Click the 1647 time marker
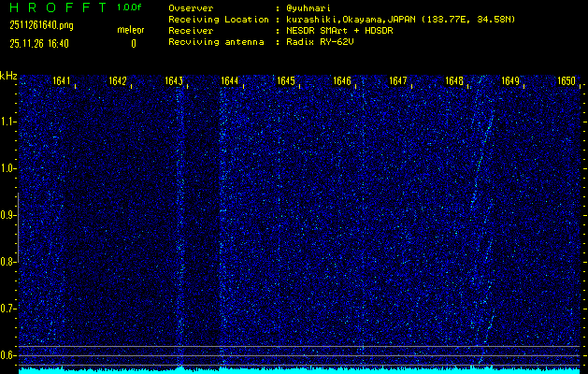The image size is (588, 374). pos(398,81)
